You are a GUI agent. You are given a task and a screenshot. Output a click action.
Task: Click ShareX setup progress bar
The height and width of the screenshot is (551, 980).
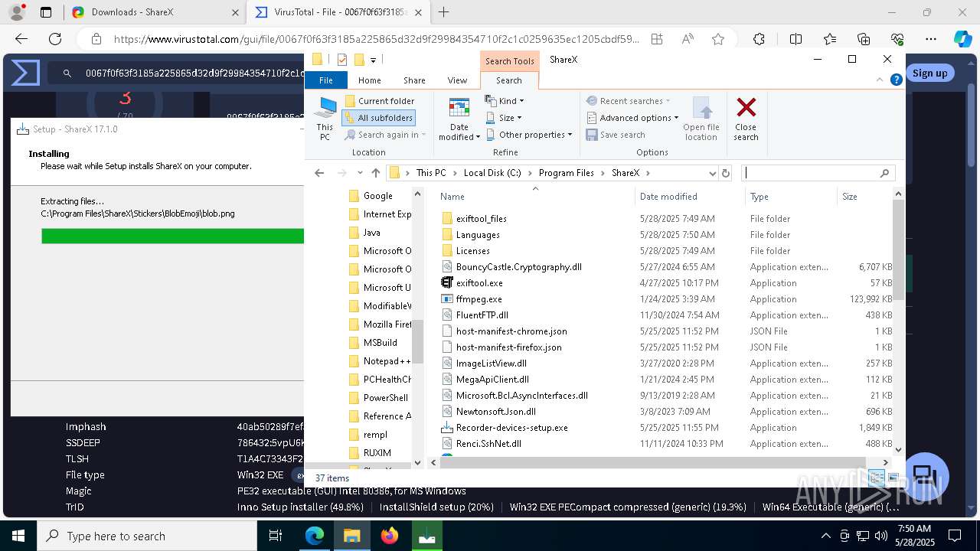point(173,236)
